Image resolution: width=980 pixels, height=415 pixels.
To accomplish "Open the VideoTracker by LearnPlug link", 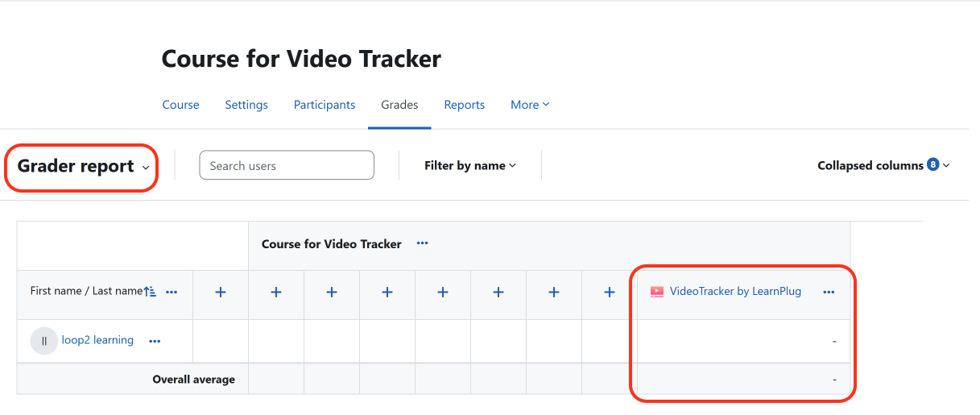I will coord(735,292).
